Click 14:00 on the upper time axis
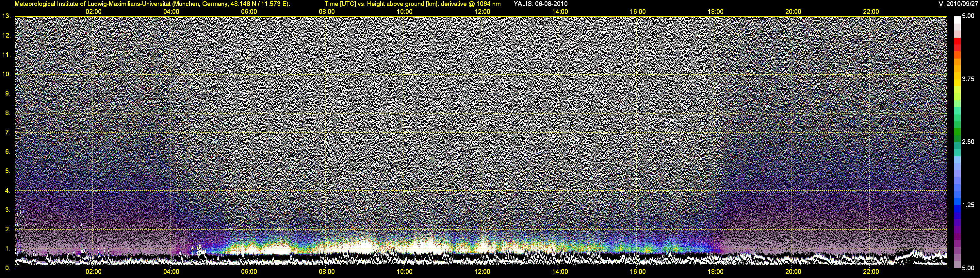The height and width of the screenshot is (278, 980). pos(560,11)
